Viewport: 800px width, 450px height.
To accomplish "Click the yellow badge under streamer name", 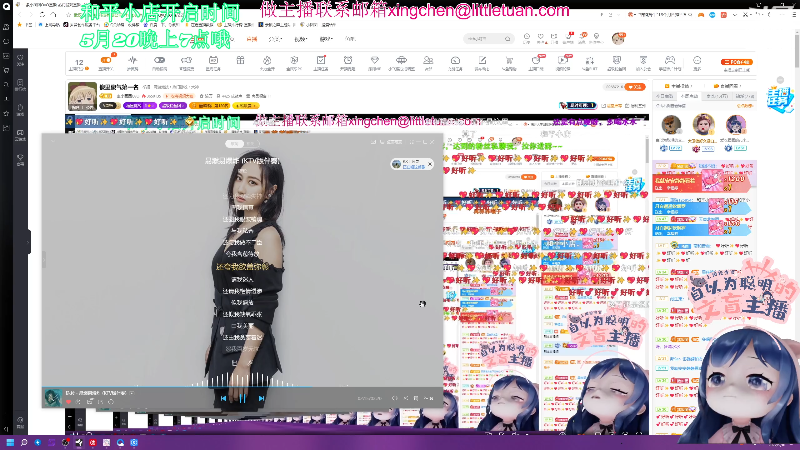I will pos(245,106).
